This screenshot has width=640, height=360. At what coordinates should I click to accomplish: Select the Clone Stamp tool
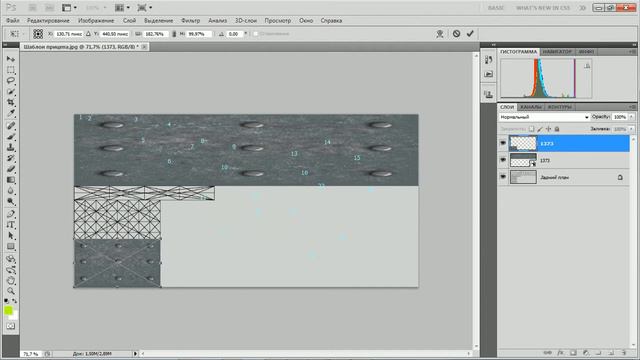click(x=11, y=147)
